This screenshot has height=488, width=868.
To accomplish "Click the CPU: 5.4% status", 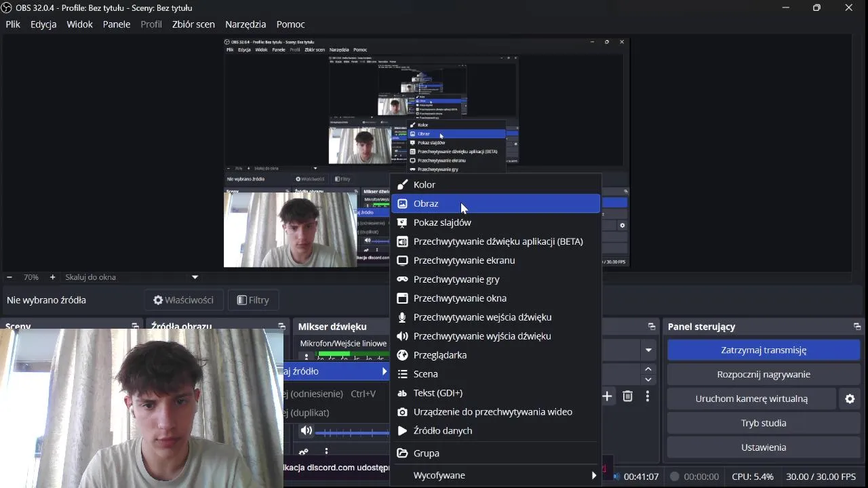I will coord(753,476).
